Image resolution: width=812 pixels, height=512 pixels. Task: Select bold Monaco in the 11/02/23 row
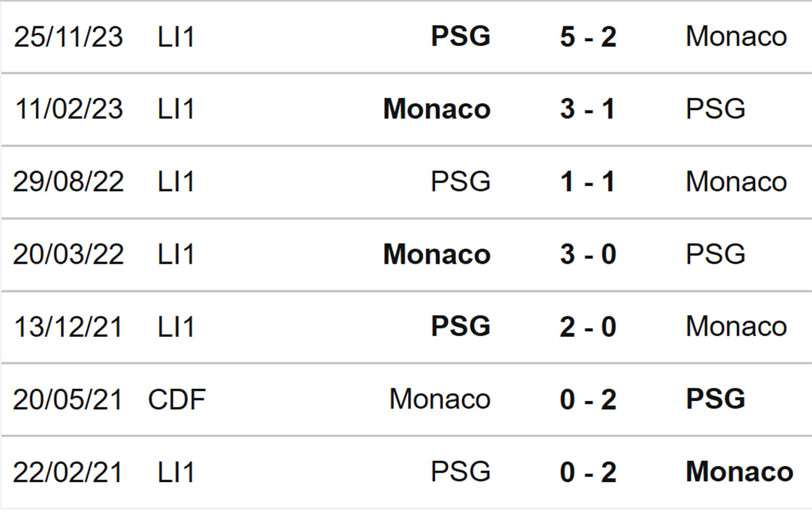tap(437, 109)
